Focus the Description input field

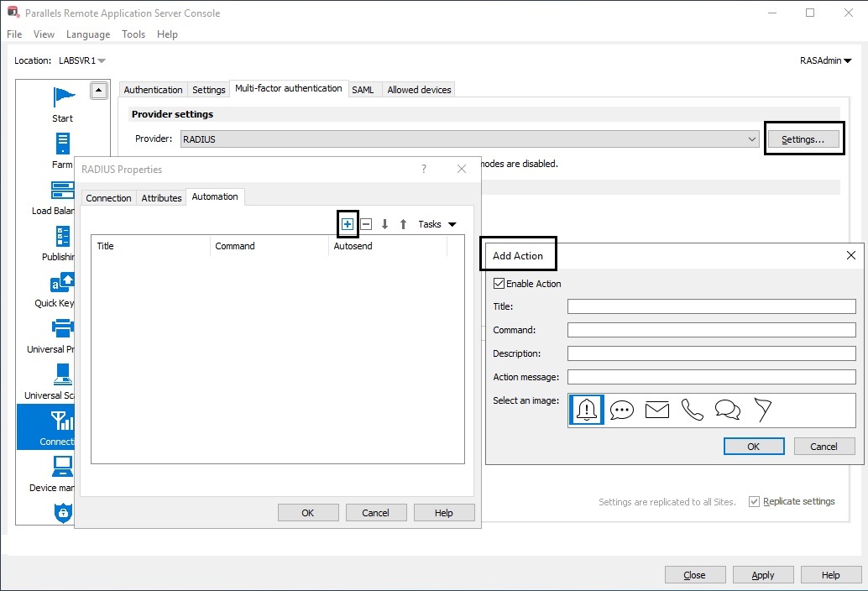(x=711, y=353)
